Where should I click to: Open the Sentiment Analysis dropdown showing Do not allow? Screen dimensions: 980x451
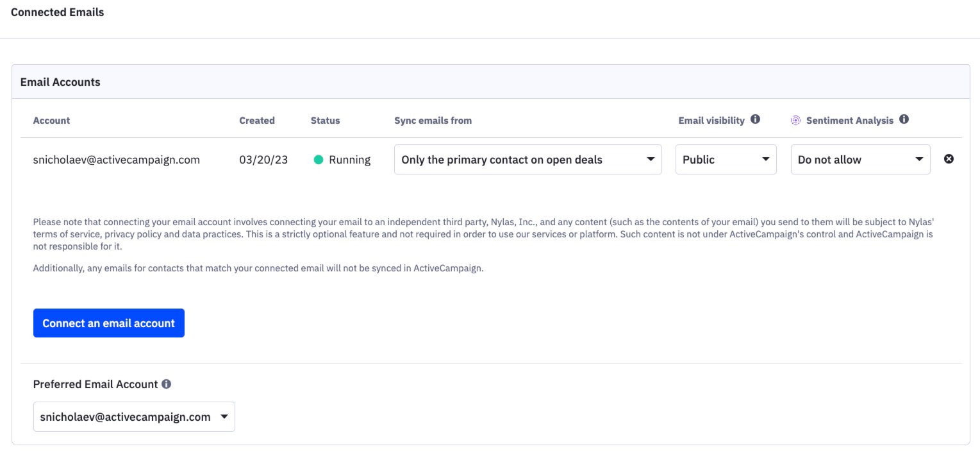tap(860, 159)
